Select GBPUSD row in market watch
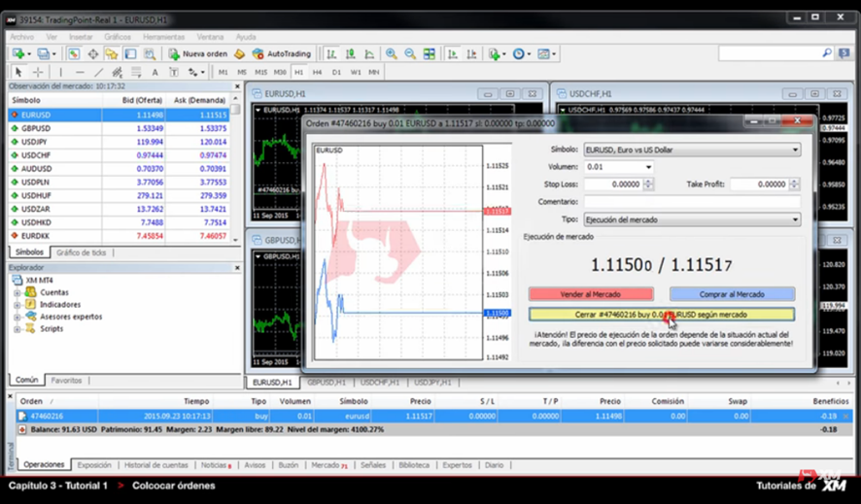The image size is (861, 504). 119,128
